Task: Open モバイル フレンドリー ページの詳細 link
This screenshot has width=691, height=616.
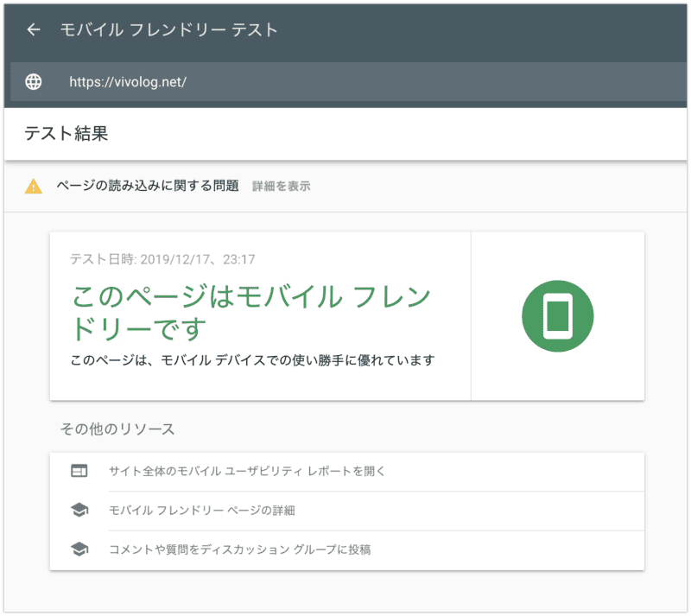Action: pyautogui.click(x=202, y=510)
